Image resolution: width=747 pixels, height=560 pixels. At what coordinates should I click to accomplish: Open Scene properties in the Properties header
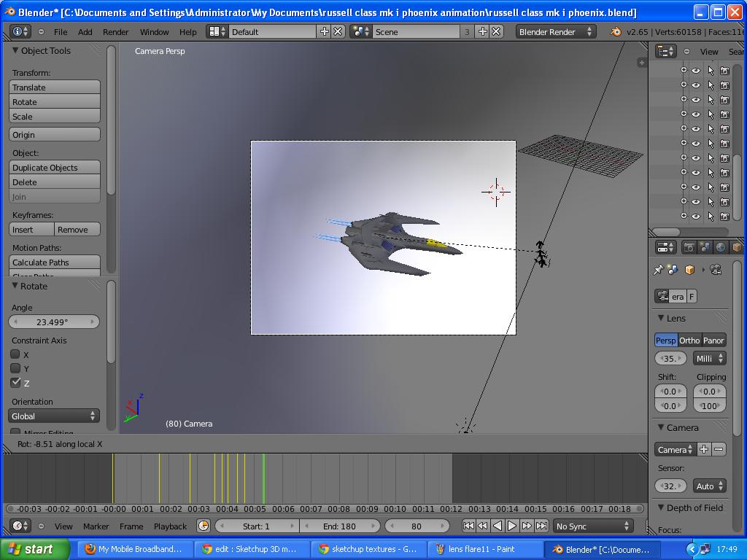[x=705, y=247]
